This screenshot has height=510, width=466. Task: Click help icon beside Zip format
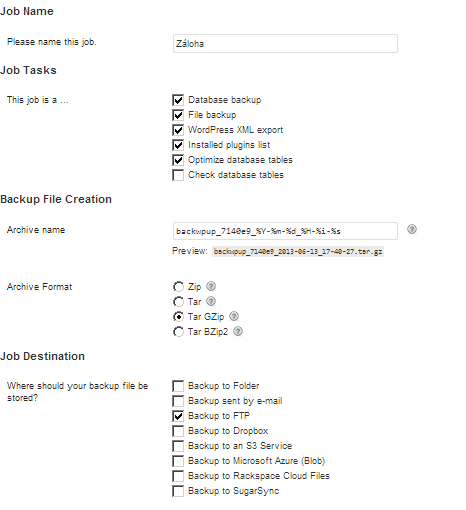(x=211, y=286)
